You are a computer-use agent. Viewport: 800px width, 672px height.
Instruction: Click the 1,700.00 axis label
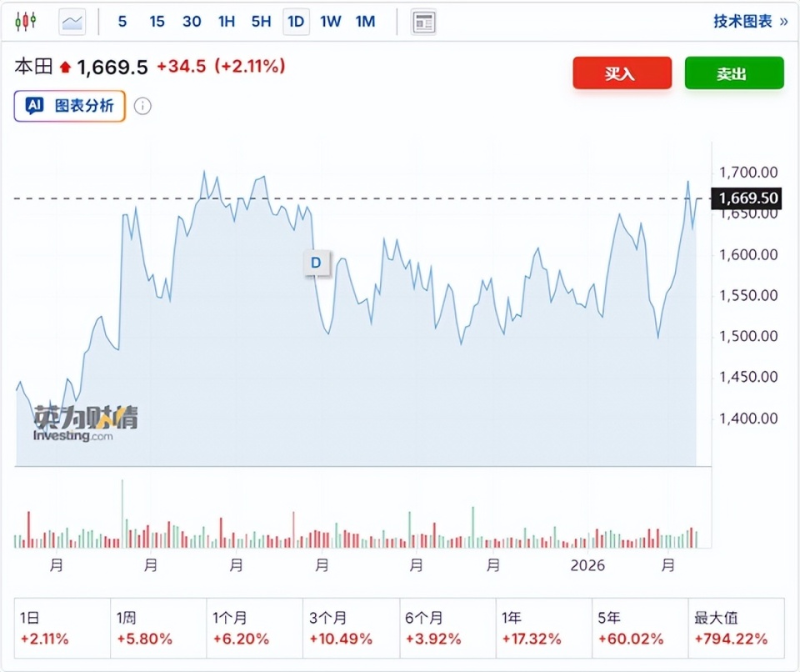tap(748, 173)
